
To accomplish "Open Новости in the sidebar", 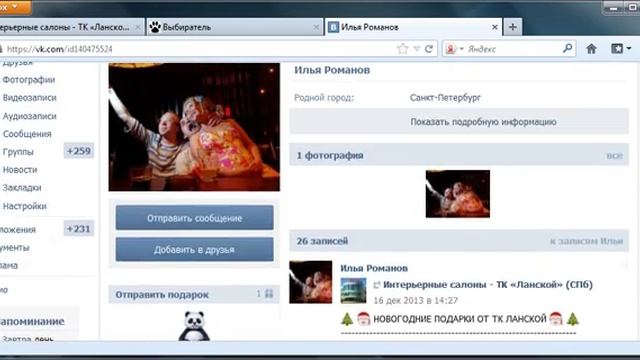I will coord(20,170).
